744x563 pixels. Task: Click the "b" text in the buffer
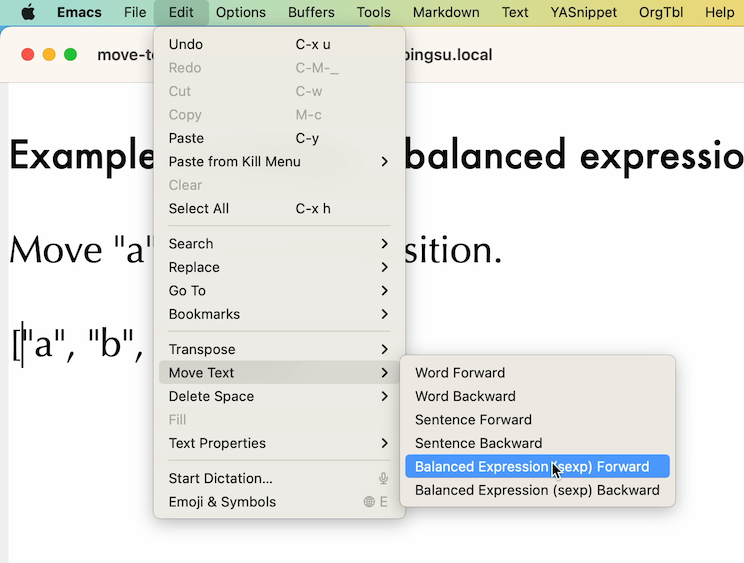click(110, 343)
